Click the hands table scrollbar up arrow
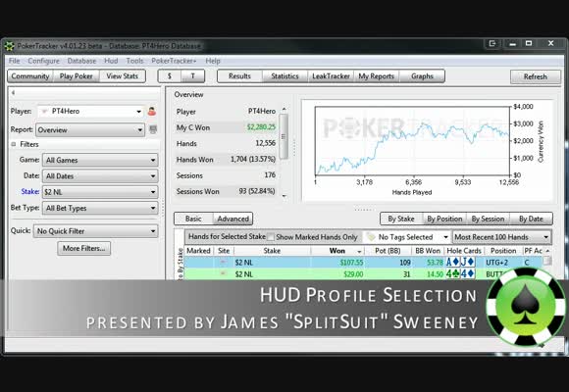Screen dimensions: 569x392 (547, 251)
